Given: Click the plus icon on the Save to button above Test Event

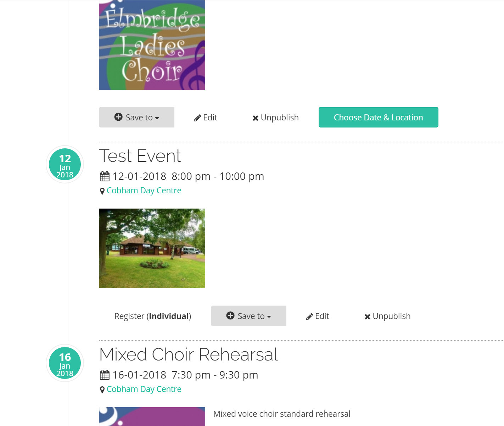Looking at the screenshot, I should pyautogui.click(x=118, y=117).
